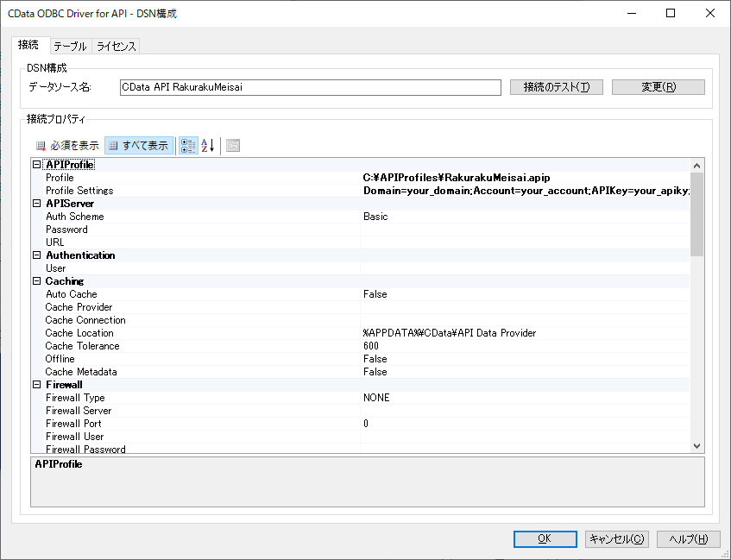
Task: Sort properties alphabetically with A-Z icon
Action: (207, 146)
